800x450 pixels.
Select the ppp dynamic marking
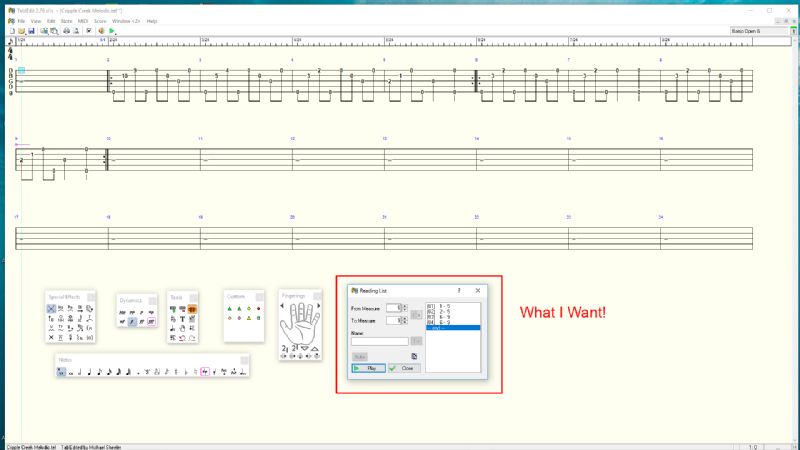122,312
